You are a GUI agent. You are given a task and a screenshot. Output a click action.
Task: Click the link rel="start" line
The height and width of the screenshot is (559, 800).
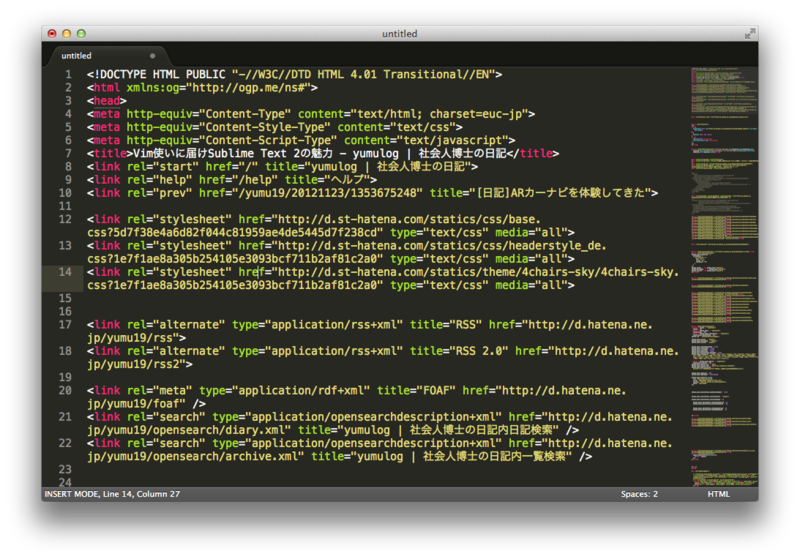click(x=282, y=167)
